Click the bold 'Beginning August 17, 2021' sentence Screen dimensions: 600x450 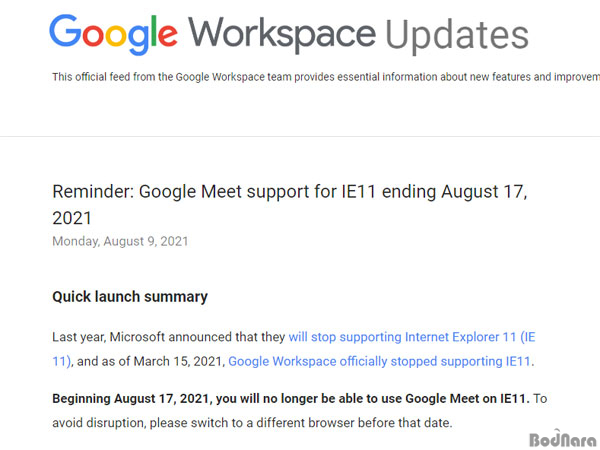point(291,399)
